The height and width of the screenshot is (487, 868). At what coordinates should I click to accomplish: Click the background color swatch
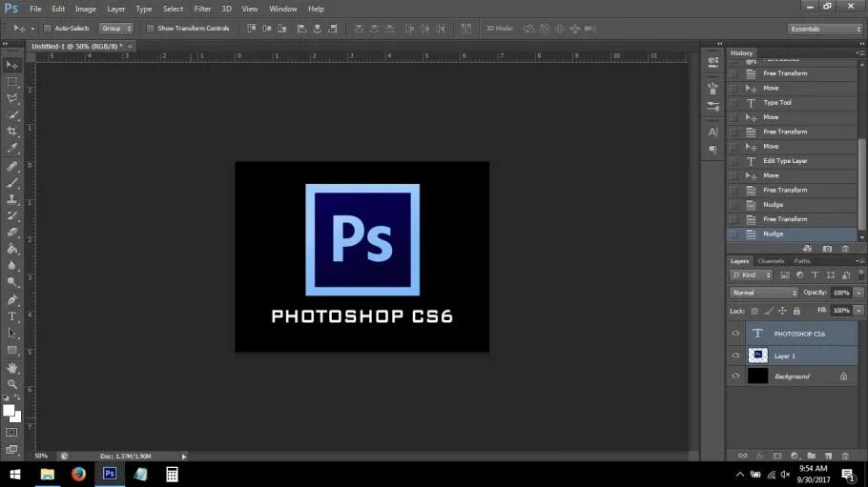click(18, 417)
